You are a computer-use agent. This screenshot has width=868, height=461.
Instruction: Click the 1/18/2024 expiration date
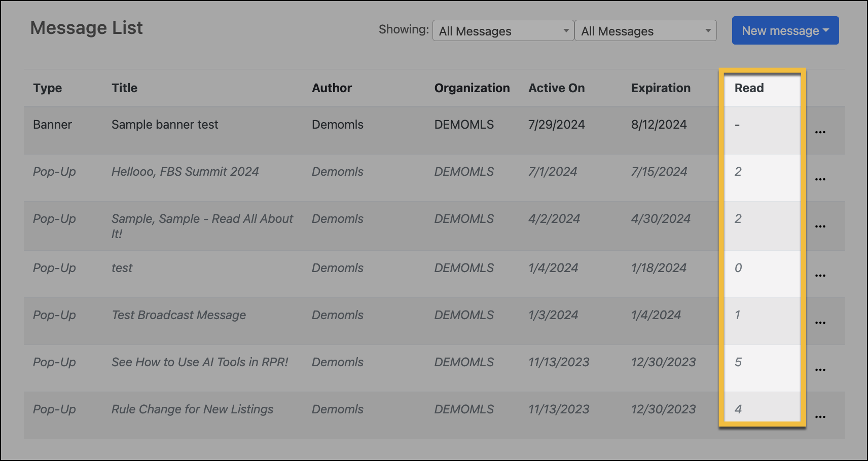(659, 268)
